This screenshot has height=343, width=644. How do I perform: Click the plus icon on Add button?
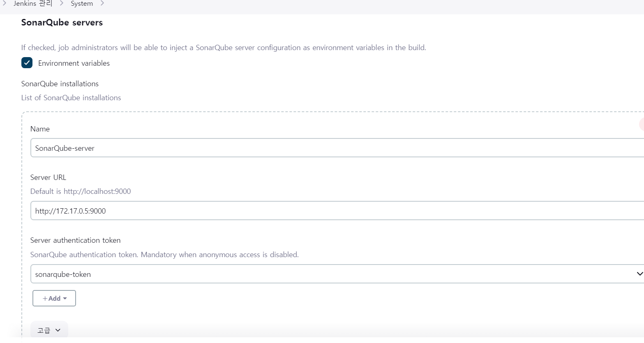click(x=45, y=299)
